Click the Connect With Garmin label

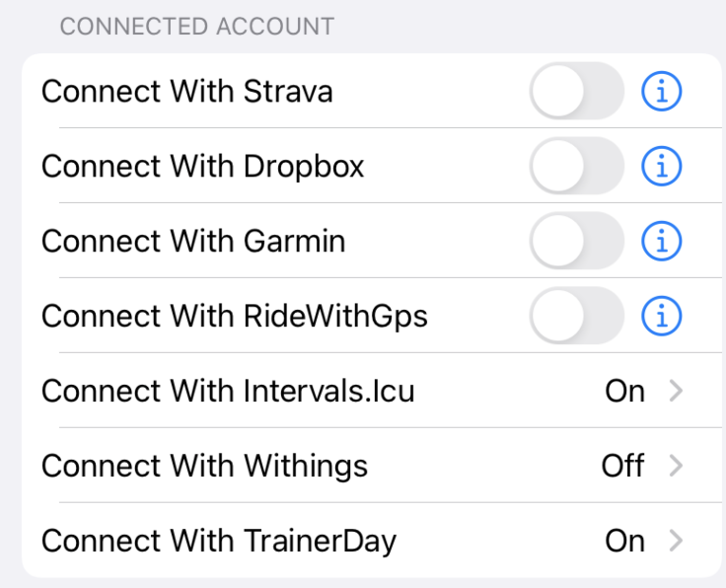coord(193,242)
